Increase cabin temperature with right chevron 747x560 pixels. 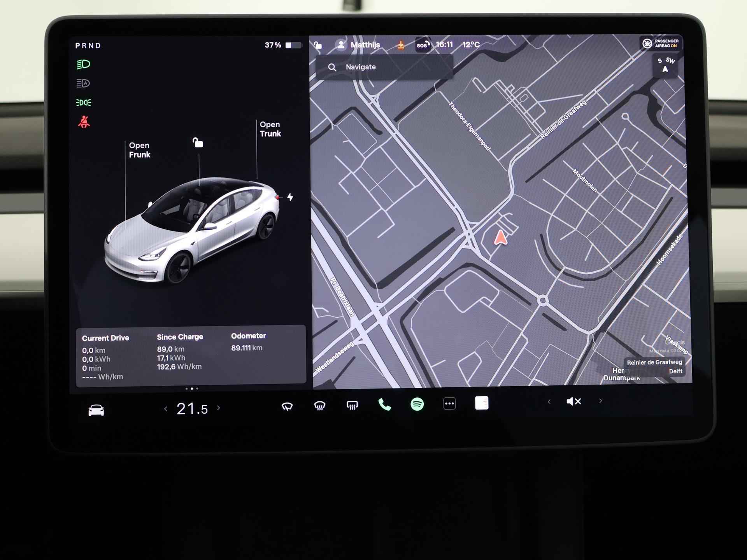[219, 408]
